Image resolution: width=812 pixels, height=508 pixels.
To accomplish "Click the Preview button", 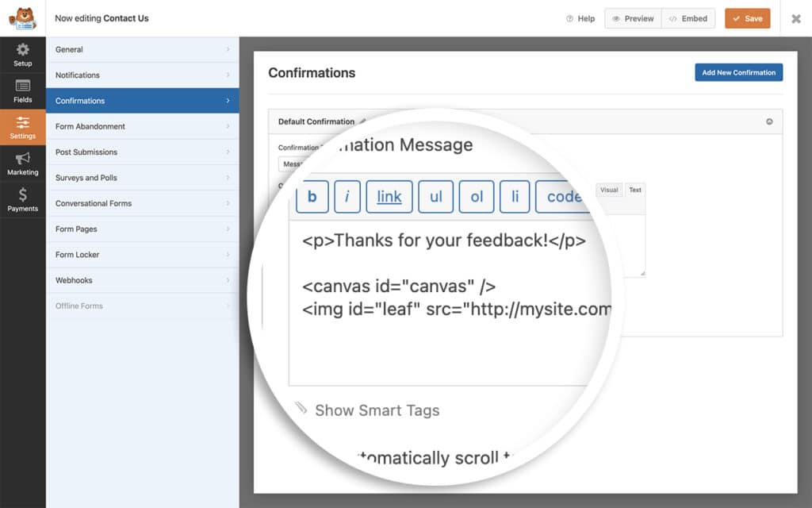I will (632, 18).
